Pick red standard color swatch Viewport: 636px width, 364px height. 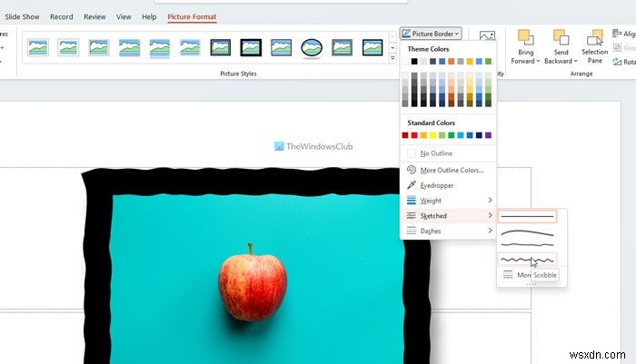[414, 135]
